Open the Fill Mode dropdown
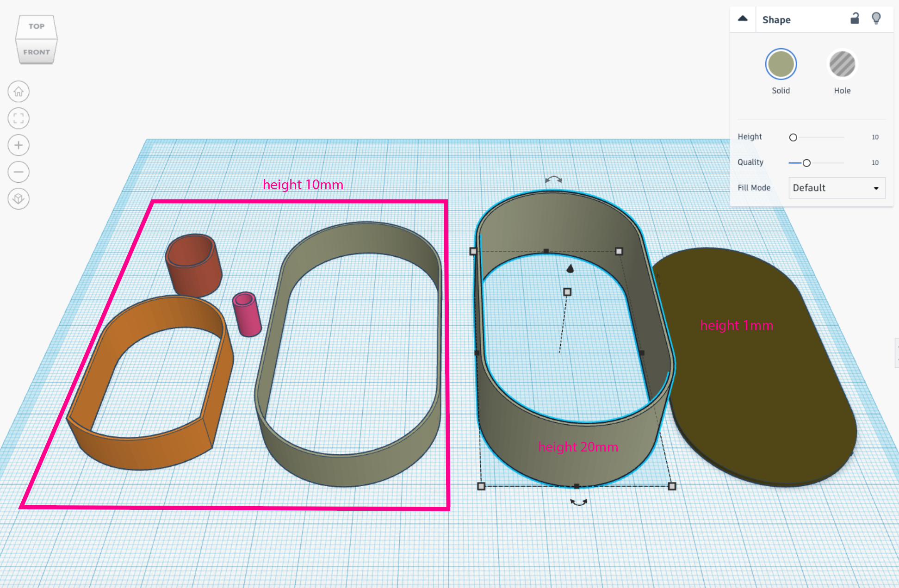Viewport: 899px width, 588px height. [x=837, y=188]
